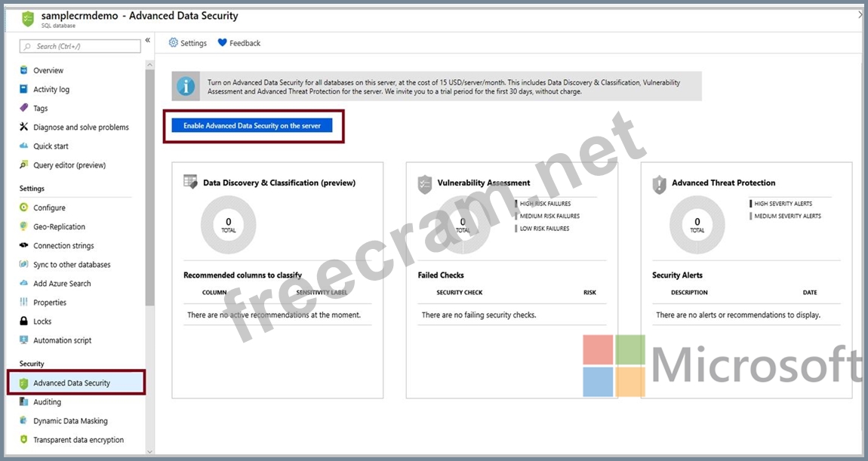This screenshot has width=868, height=461.
Task: Click the sidebar scrollbar down arrow
Action: (149, 452)
